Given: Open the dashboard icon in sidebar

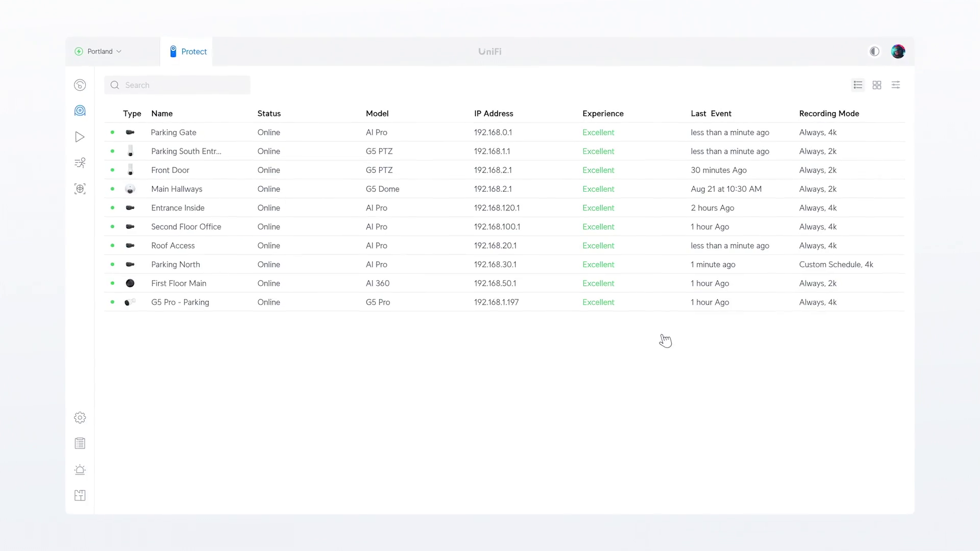Looking at the screenshot, I should 80,85.
